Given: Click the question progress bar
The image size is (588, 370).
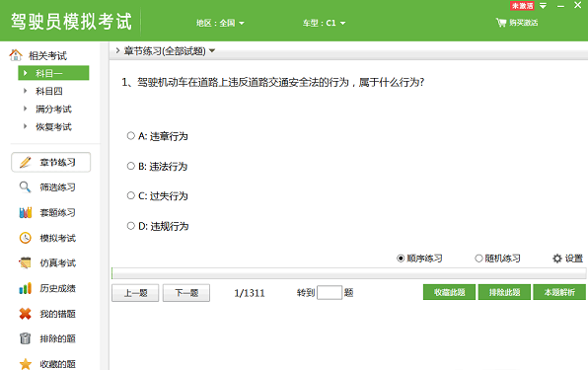Looking at the screenshot, I should pyautogui.click(x=348, y=273).
